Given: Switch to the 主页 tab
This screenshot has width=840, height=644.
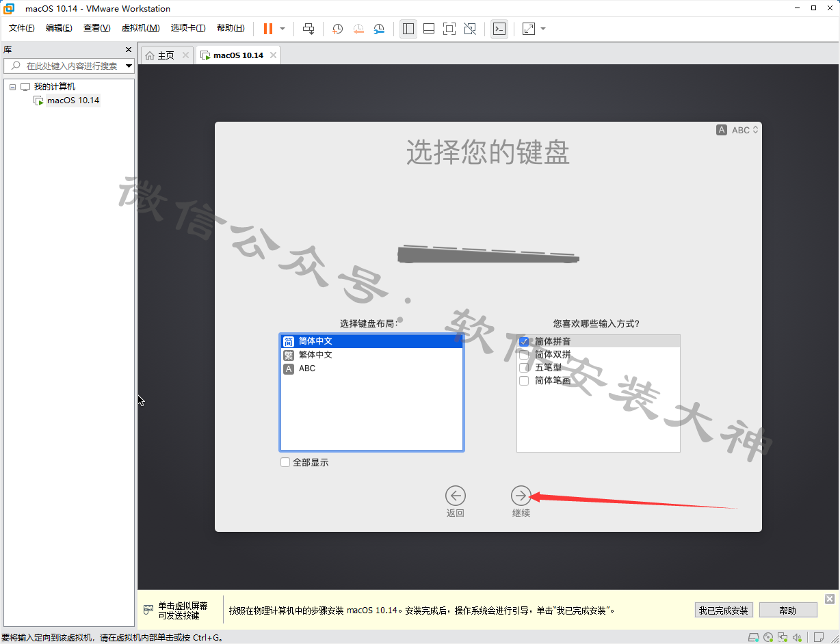Looking at the screenshot, I should coord(166,55).
